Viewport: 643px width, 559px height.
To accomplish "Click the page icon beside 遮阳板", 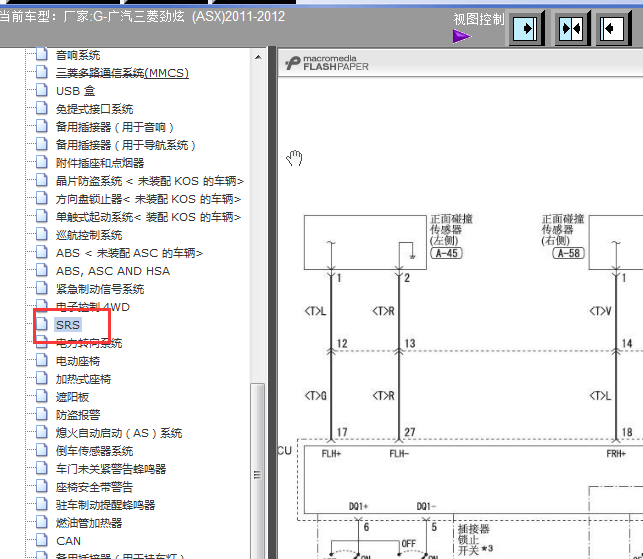I will 41,397.
